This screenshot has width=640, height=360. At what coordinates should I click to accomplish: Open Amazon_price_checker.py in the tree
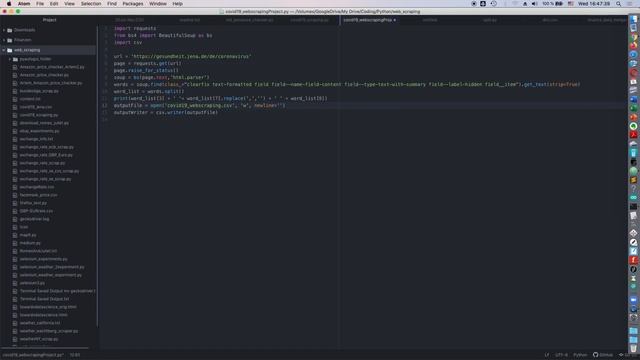coord(44,75)
